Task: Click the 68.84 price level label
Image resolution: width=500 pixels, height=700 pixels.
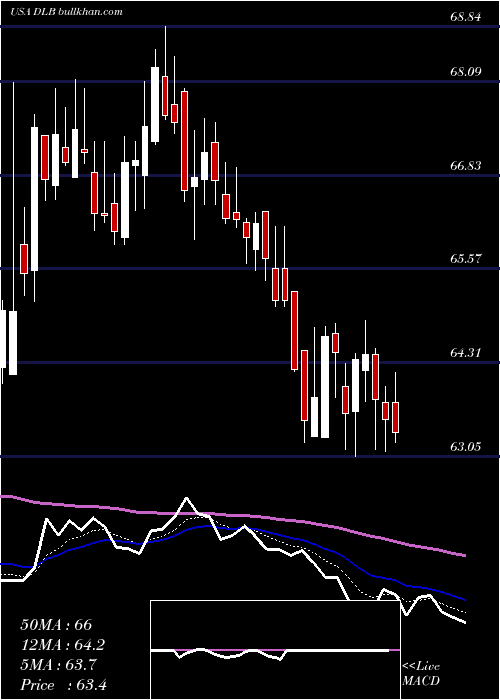Action: pos(466,17)
